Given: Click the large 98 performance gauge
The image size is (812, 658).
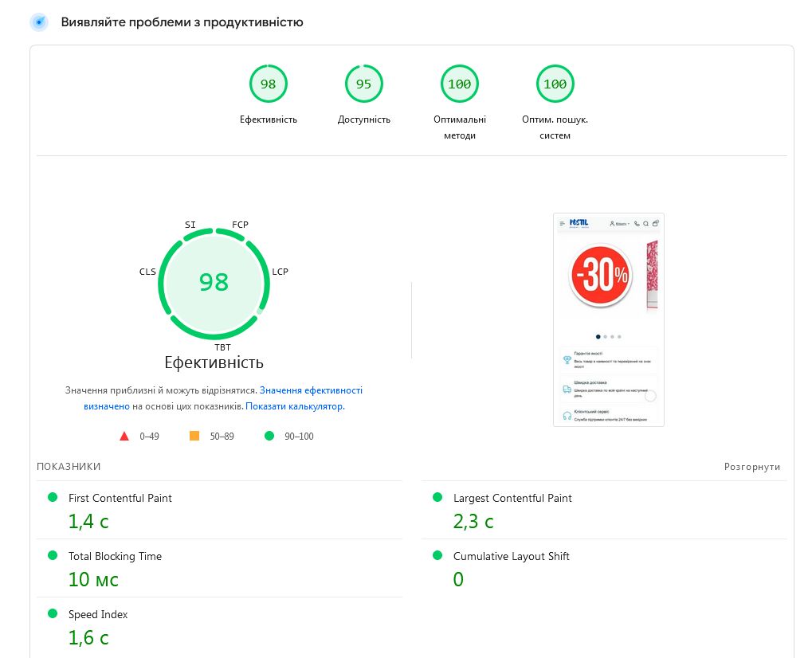Looking at the screenshot, I should point(214,283).
